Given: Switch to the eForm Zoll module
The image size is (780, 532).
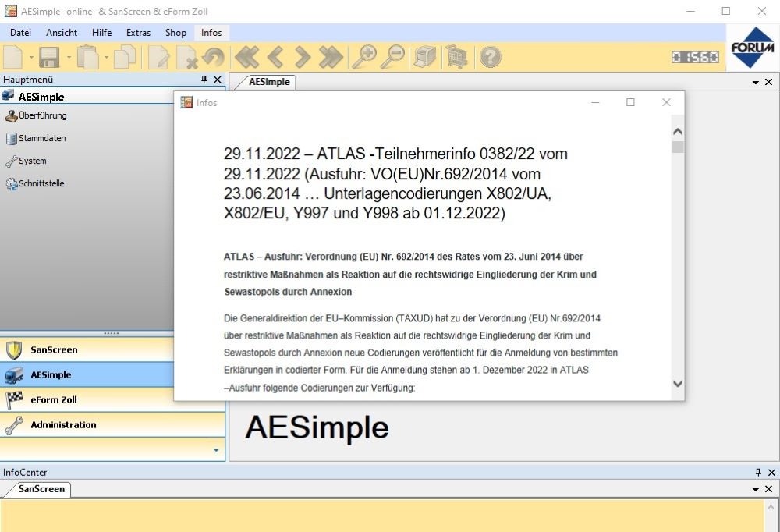Looking at the screenshot, I should (x=87, y=399).
